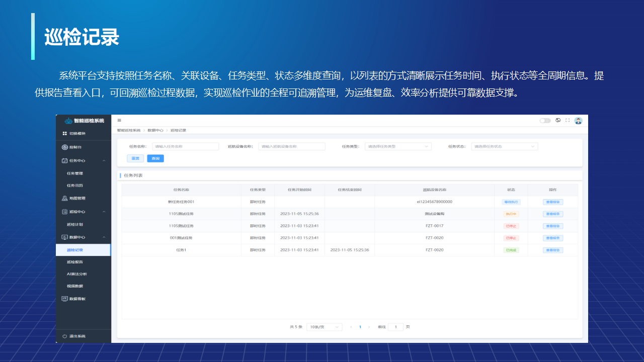The width and height of the screenshot is (644, 362).
Task: Enter fullscreen with the expand icon
Action: 568,120
